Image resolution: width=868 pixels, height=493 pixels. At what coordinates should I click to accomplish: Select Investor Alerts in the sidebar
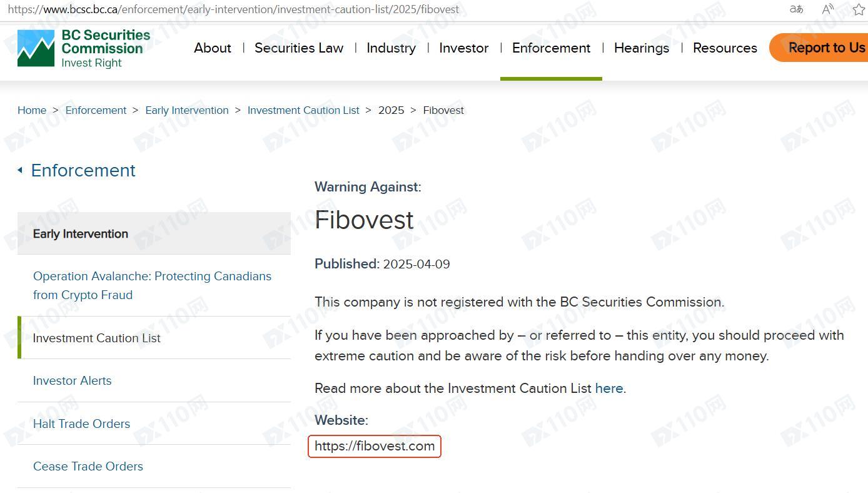73,380
